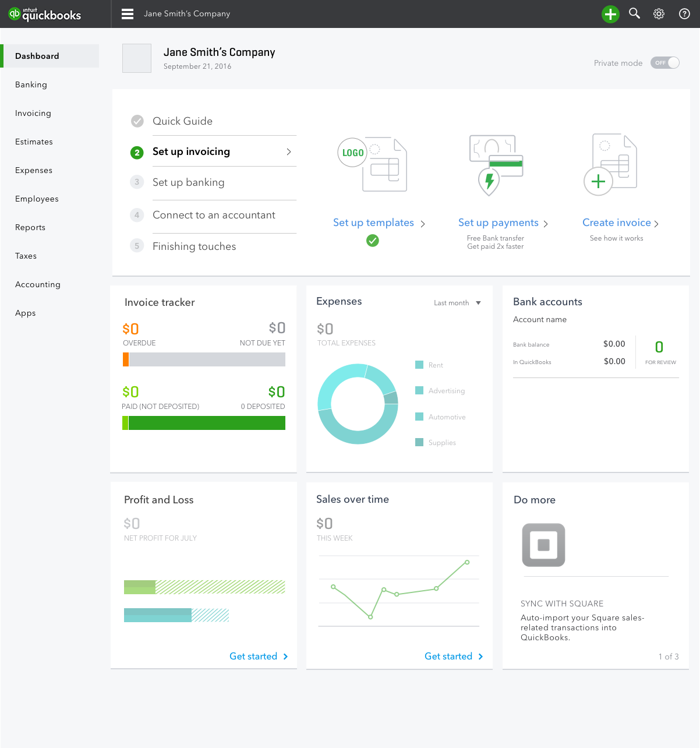Open the settings gear menu
The width and height of the screenshot is (700, 748).
pyautogui.click(x=659, y=14)
